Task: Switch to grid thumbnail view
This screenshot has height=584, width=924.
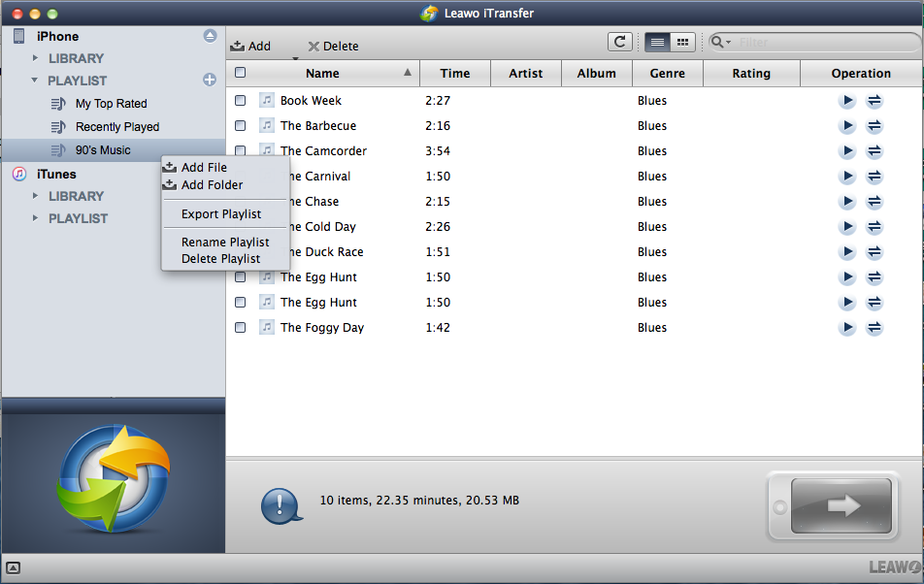Action: [682, 42]
